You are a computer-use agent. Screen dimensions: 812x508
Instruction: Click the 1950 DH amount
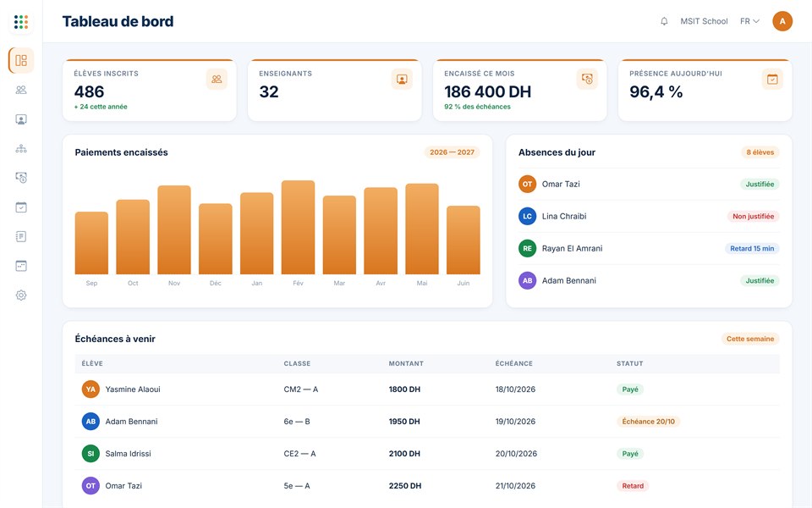click(404, 422)
